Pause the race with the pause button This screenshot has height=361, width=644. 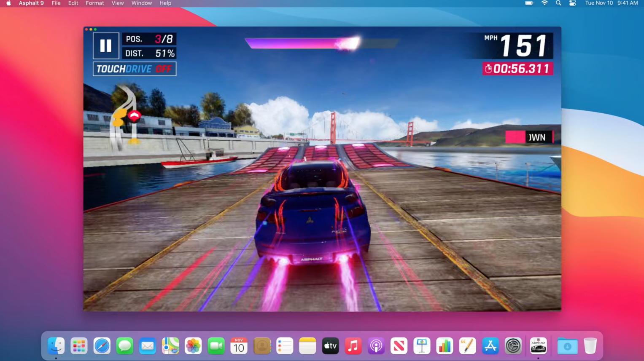point(106,45)
